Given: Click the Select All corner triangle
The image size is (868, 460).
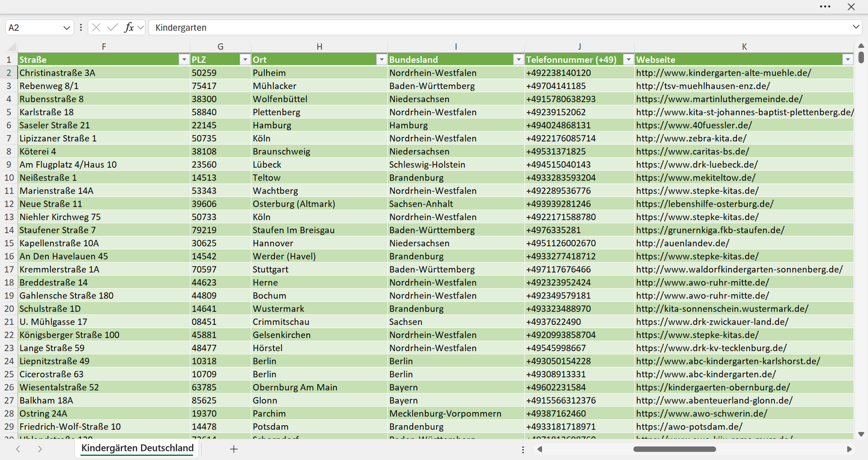Looking at the screenshot, I should (x=12, y=47).
